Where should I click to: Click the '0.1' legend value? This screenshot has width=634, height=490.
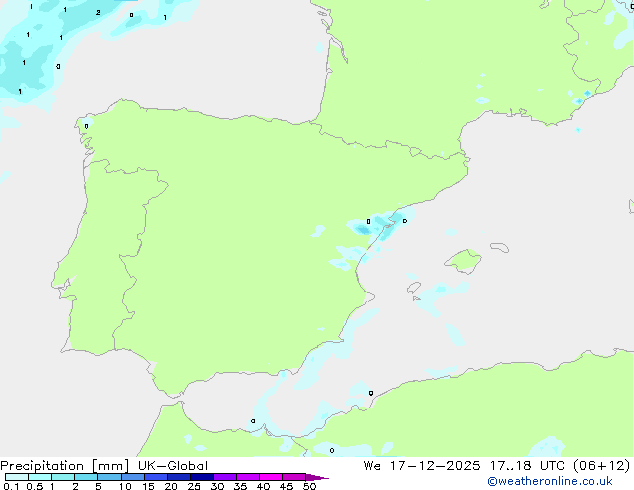tap(11, 486)
